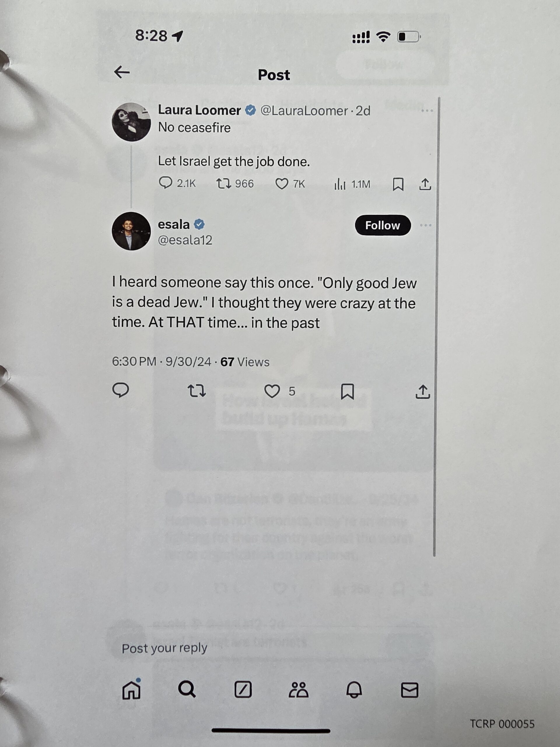The width and height of the screenshot is (560, 747).
Task: Like esala's post showing 5 likes
Action: [279, 391]
